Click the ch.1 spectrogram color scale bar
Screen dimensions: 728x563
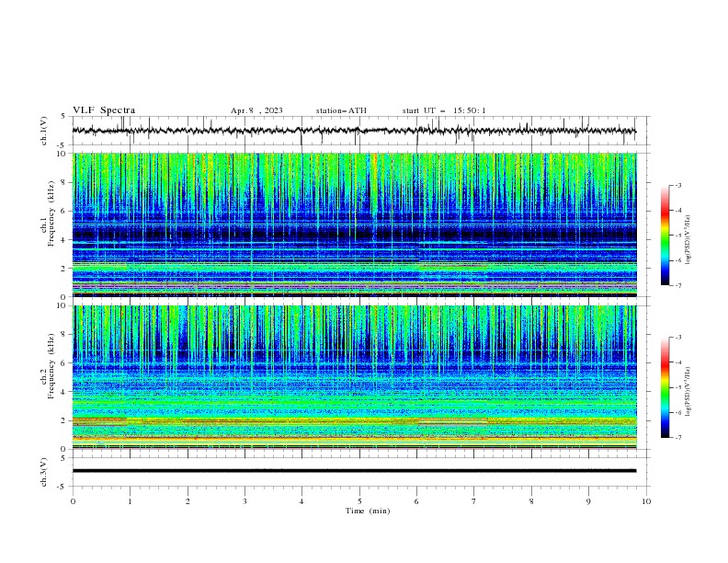[665, 236]
